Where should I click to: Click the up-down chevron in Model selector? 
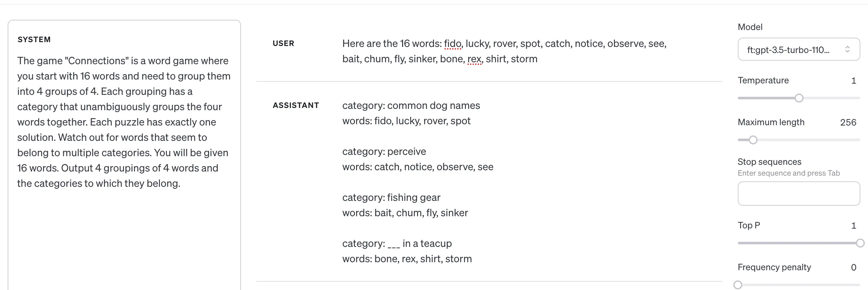pyautogui.click(x=847, y=50)
